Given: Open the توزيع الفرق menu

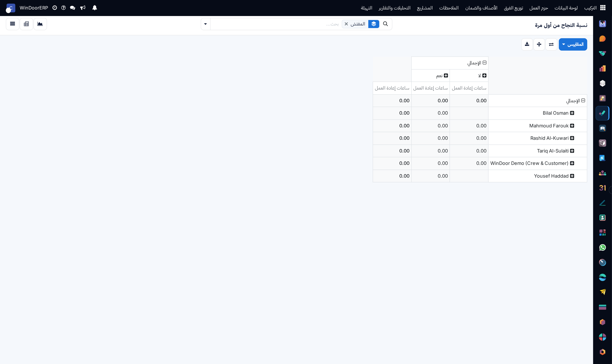Looking at the screenshot, I should click(513, 8).
